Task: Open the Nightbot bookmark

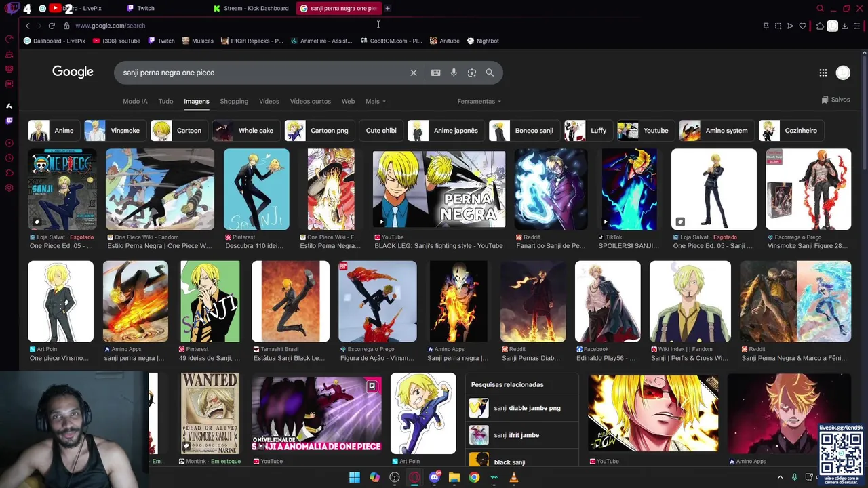Action: click(483, 41)
